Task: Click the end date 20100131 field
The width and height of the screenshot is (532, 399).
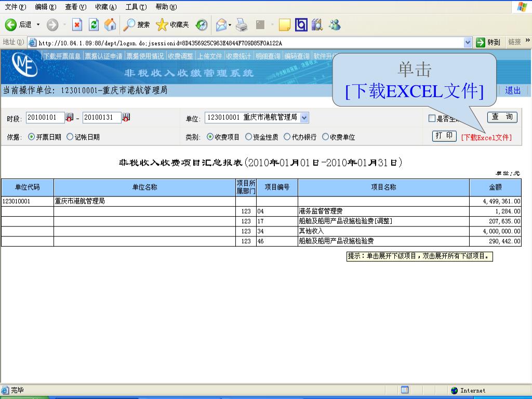Action: (x=101, y=117)
